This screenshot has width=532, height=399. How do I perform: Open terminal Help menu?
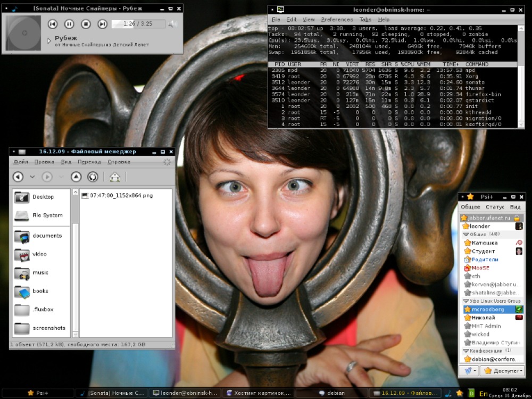pyautogui.click(x=384, y=20)
